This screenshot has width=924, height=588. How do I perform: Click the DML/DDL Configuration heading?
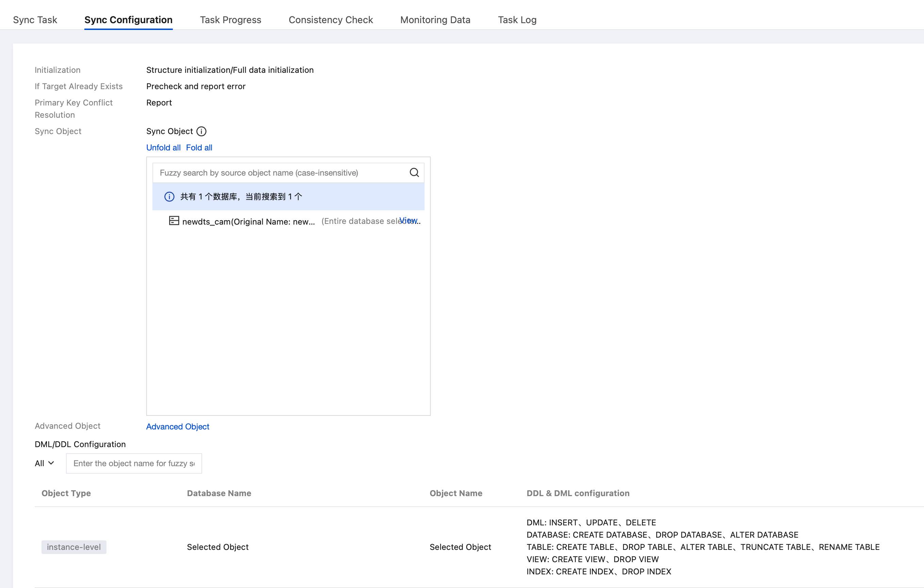pyautogui.click(x=80, y=444)
